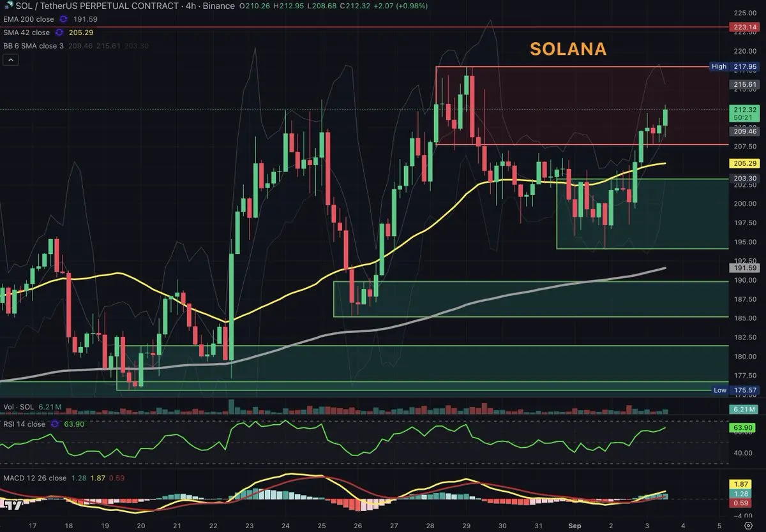Select the MACD 12 26 close legend
Viewport: 766px width, 532px height.
[35, 478]
